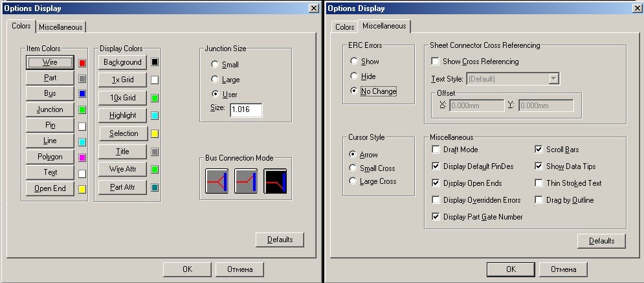
Task: Click the green Junction color swatch
Action: 82,109
